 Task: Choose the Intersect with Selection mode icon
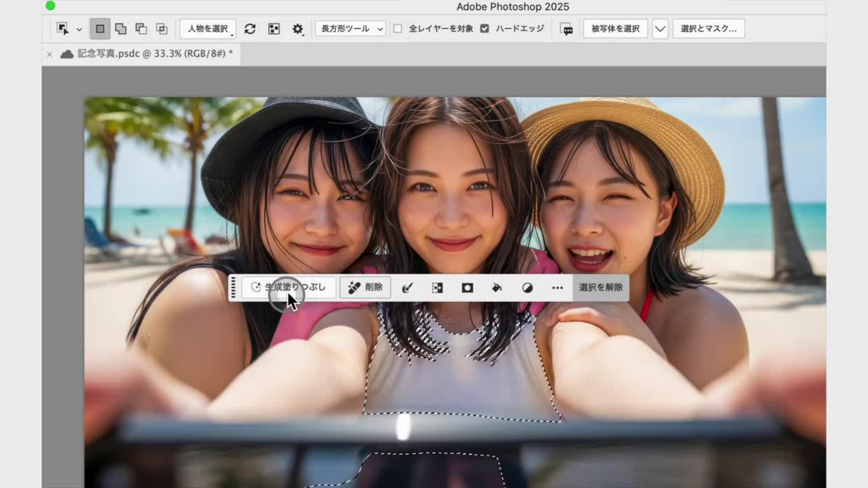162,29
